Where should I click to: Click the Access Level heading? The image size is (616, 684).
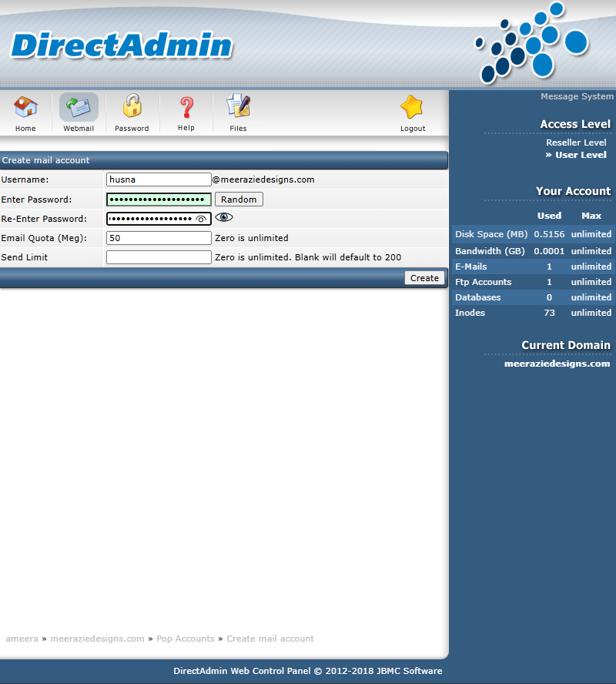[575, 124]
